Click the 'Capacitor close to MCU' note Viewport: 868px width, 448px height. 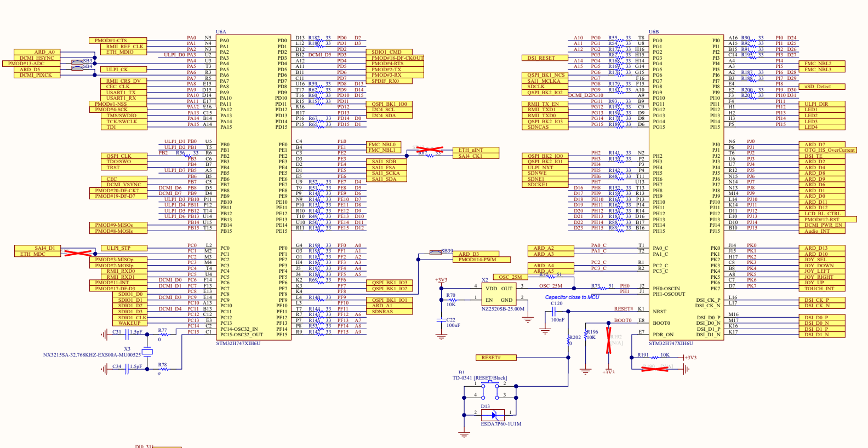point(572,297)
